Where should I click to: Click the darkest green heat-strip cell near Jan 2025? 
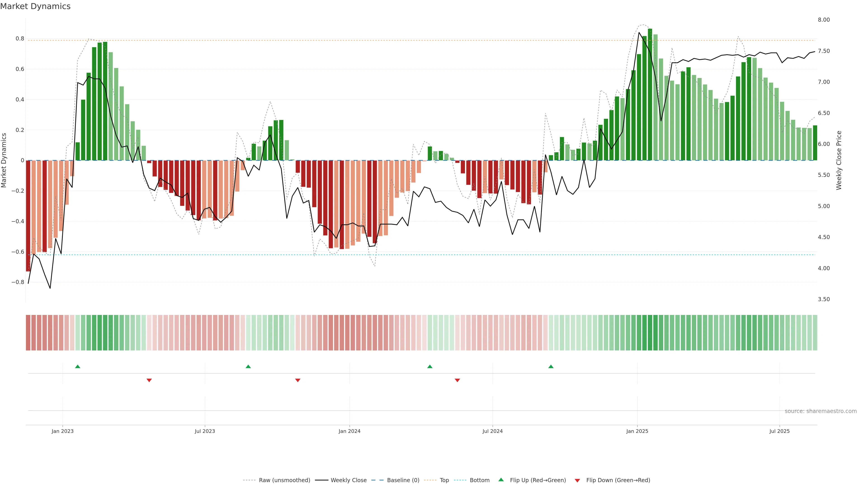pyautogui.click(x=650, y=333)
